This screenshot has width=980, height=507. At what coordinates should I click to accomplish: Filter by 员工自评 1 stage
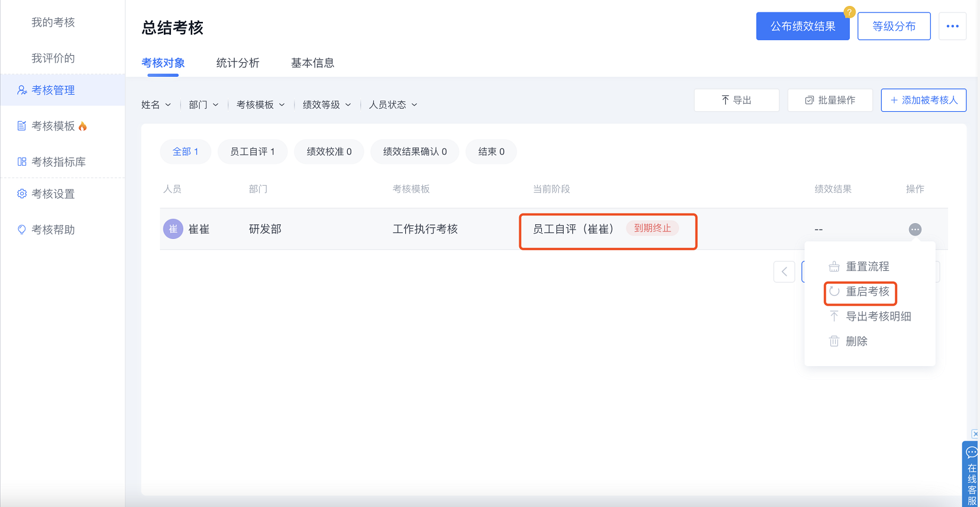click(x=253, y=152)
